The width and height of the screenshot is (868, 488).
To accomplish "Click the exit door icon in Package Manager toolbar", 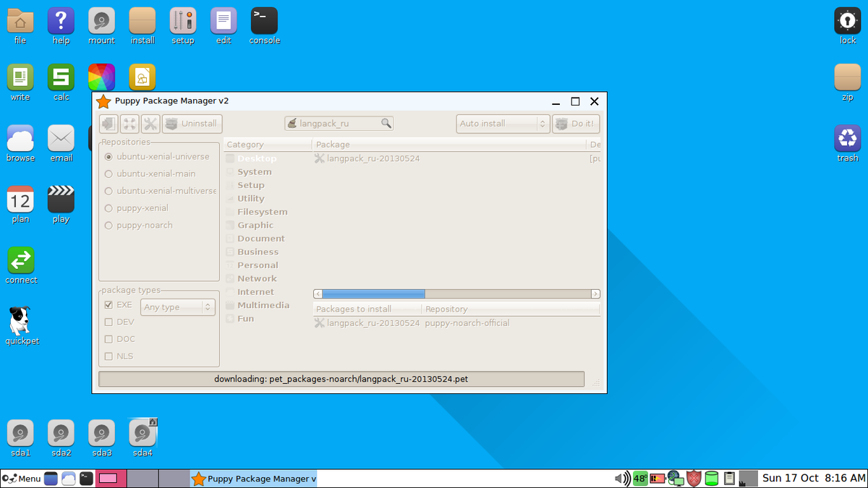I will point(109,124).
